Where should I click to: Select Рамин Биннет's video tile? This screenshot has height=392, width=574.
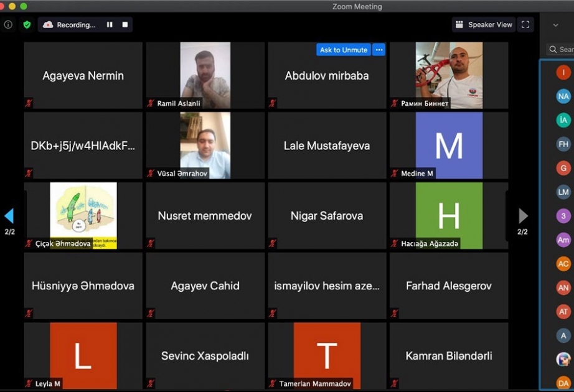coord(449,75)
